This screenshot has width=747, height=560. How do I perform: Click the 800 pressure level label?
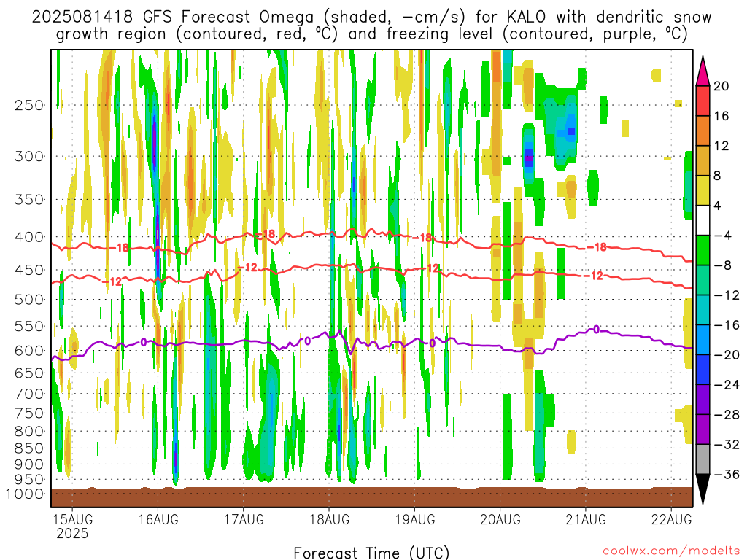[x=29, y=432]
